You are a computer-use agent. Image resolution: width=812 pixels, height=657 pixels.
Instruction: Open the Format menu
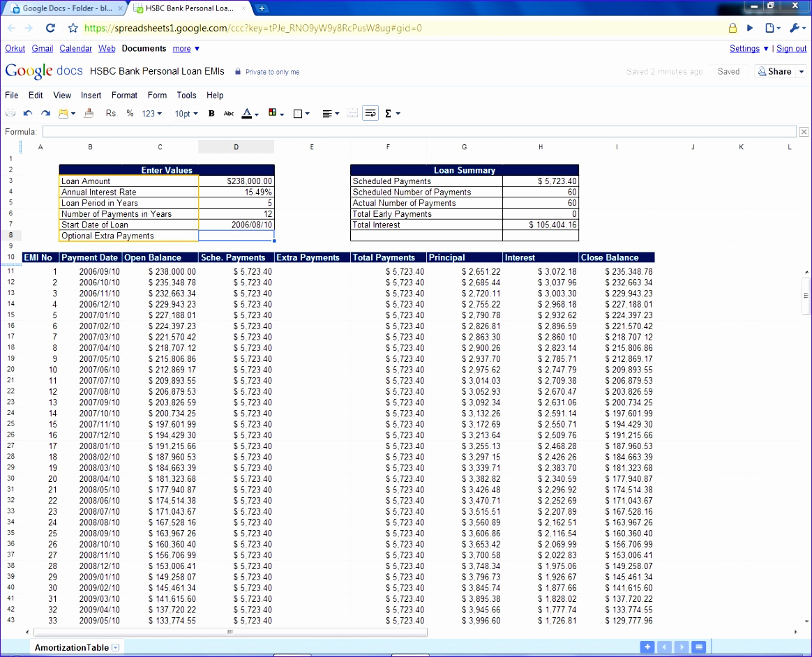(x=124, y=96)
